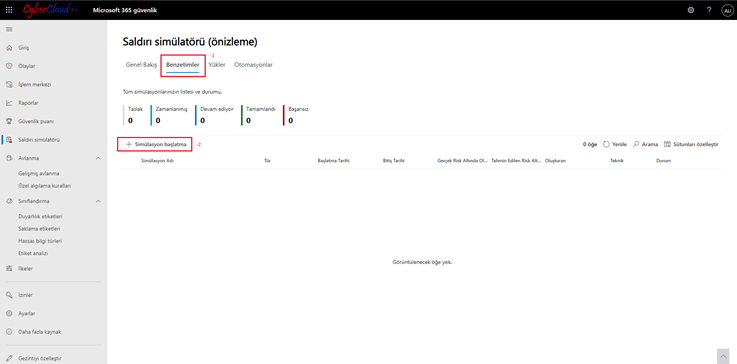
Task: Switch to the Otomasyonlar tab
Action: (253, 65)
